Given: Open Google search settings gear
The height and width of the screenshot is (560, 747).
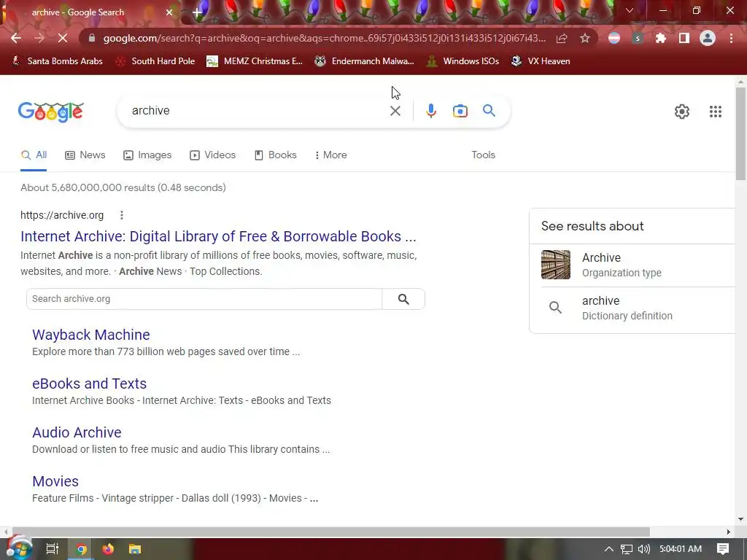Looking at the screenshot, I should pos(682,112).
